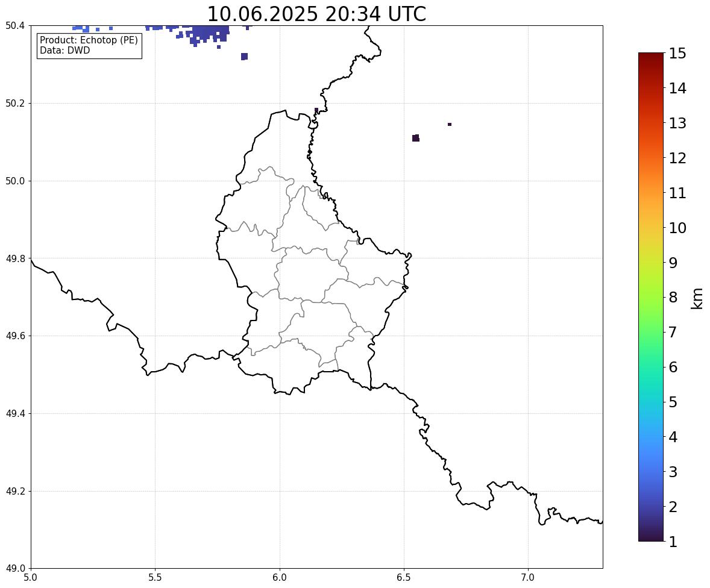
Task: Click the latitude axis label 50.2
Action: (15, 103)
